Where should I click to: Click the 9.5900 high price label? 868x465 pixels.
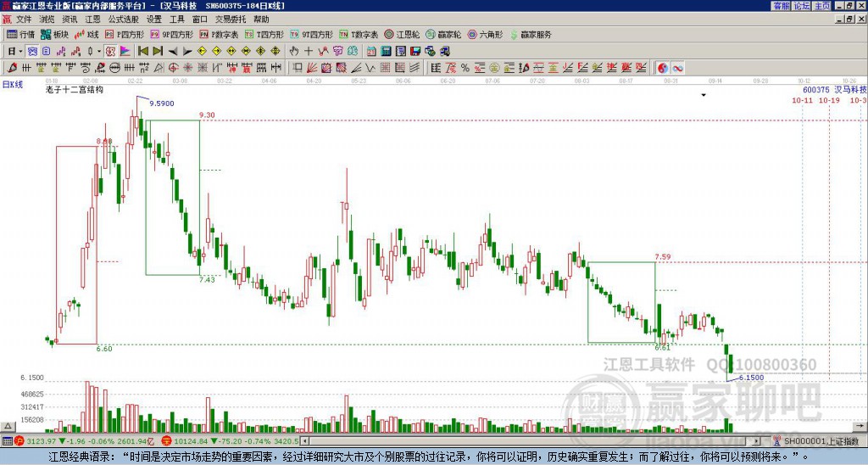pos(162,104)
